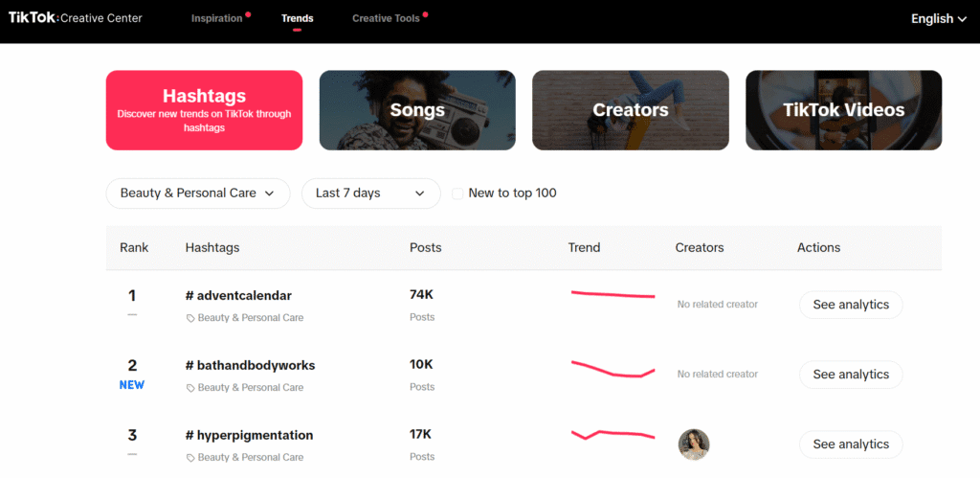Open the English language selector
980x478 pixels.
click(938, 18)
